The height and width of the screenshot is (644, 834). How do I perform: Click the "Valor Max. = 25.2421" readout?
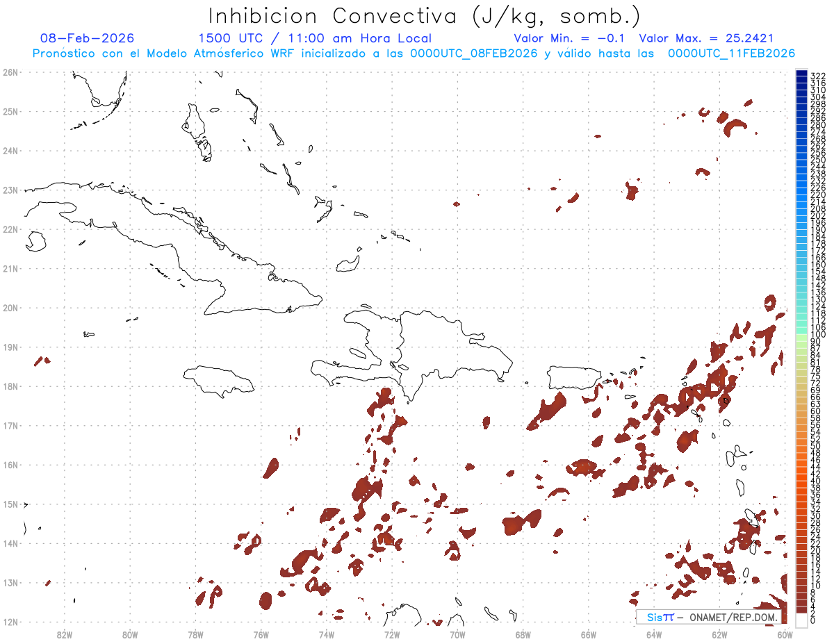(706, 38)
